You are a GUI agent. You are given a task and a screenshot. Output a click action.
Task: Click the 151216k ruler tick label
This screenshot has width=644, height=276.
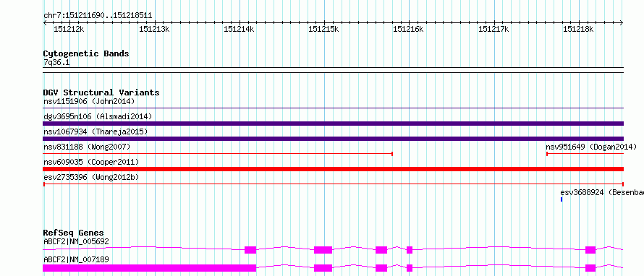(409, 30)
